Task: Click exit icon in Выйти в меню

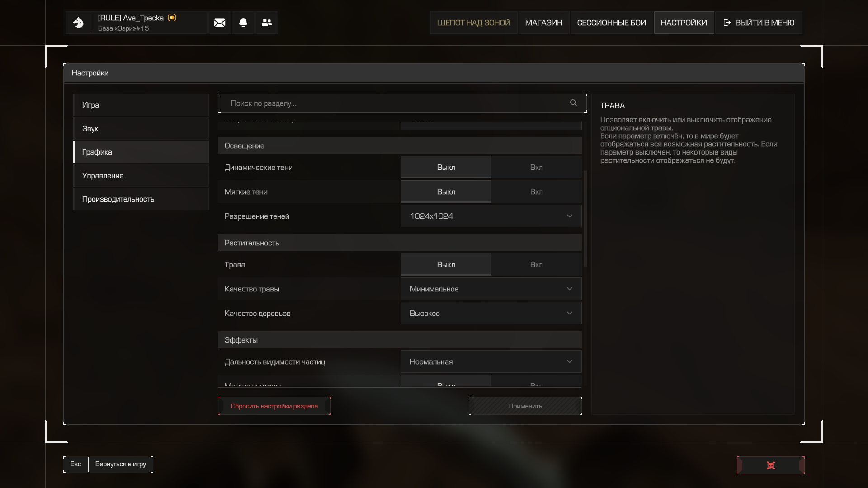Action: pyautogui.click(x=727, y=23)
